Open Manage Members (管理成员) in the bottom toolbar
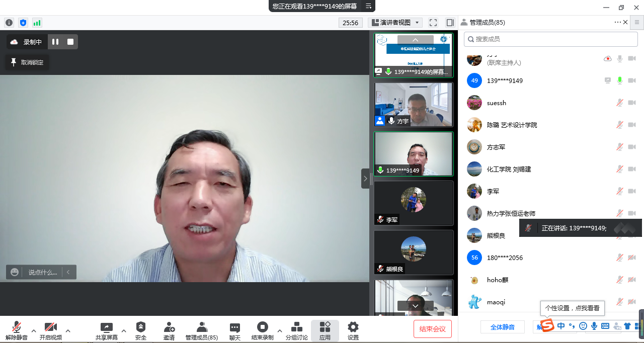 point(202,331)
